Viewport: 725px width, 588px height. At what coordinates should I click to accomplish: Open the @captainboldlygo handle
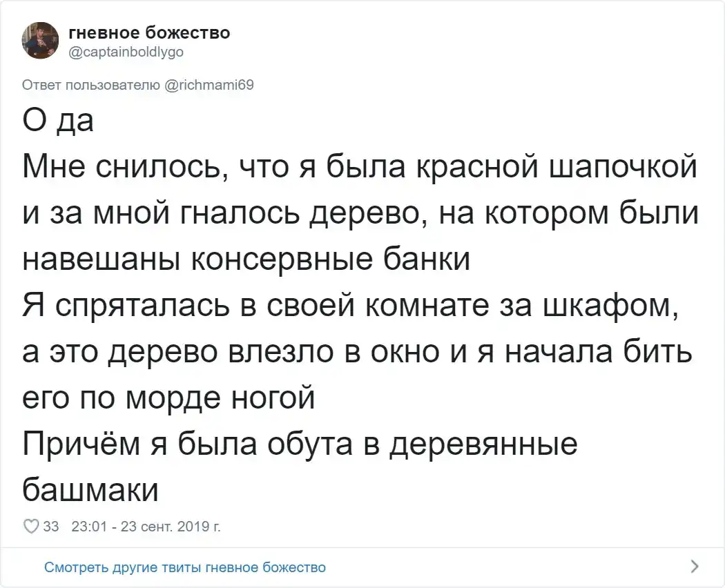click(126, 51)
